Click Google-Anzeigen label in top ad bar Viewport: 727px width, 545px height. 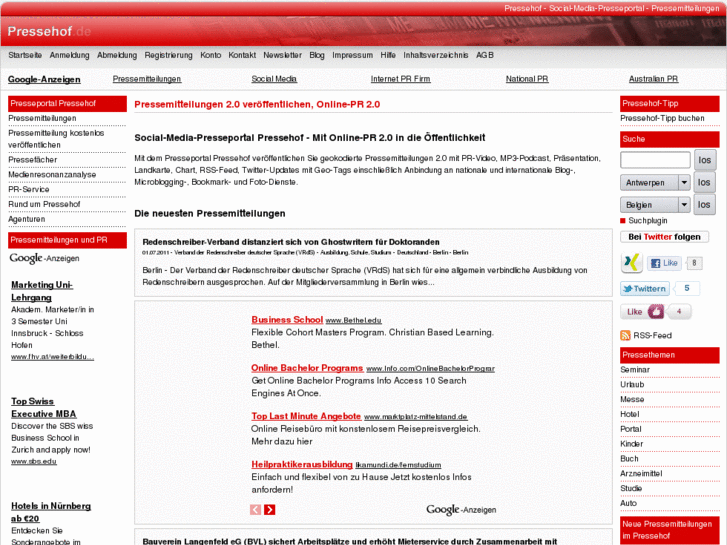[44, 79]
